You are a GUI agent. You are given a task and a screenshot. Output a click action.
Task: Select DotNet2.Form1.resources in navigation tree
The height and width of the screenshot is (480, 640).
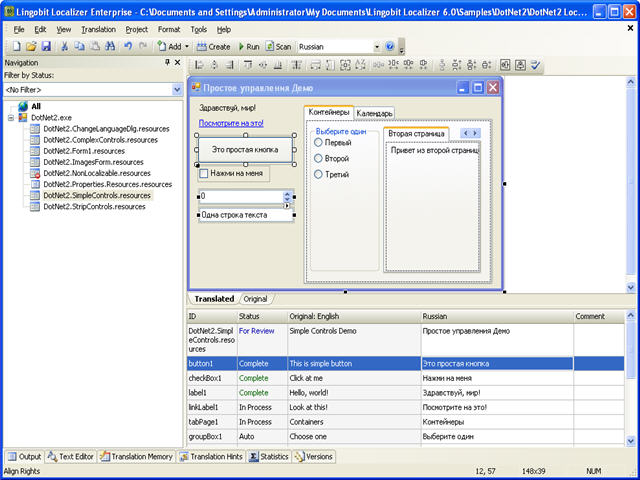tap(84, 150)
